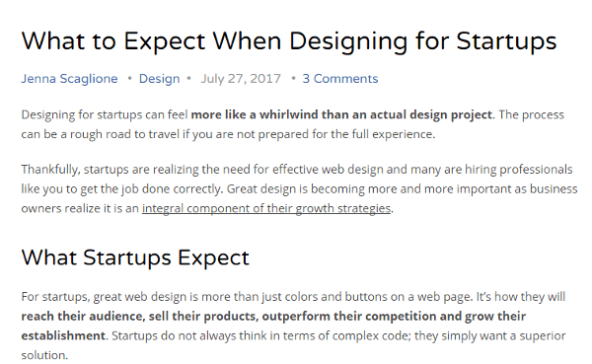Click the article title about Designing for Startups
The image size is (592, 364).
tap(289, 40)
